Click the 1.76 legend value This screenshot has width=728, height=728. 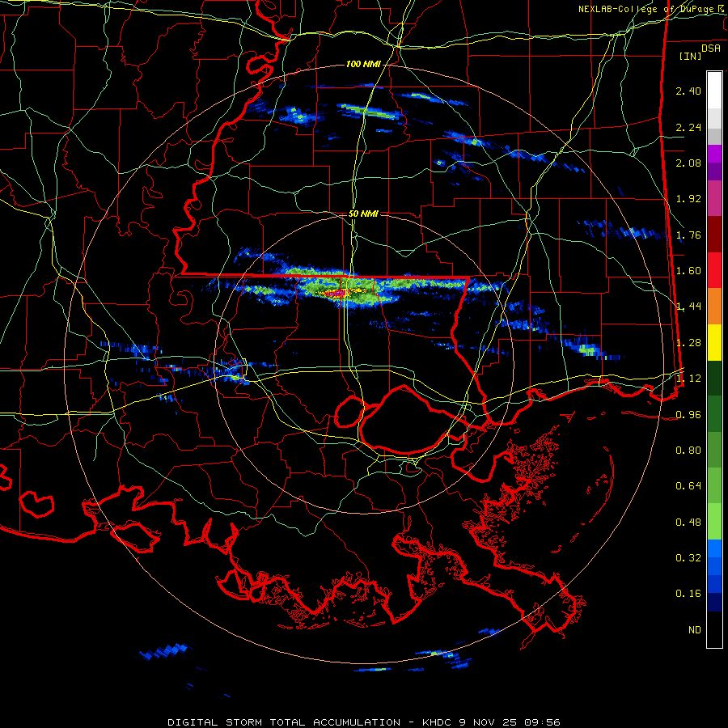click(688, 235)
